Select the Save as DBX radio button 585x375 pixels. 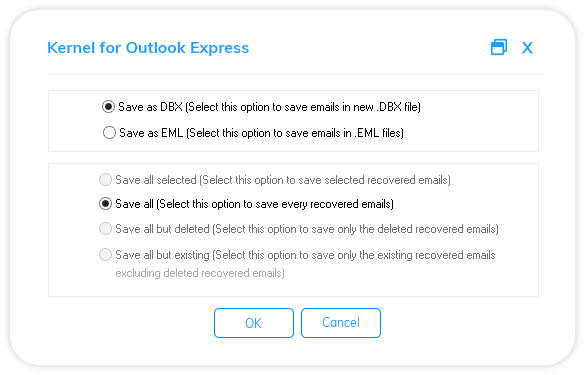point(108,107)
